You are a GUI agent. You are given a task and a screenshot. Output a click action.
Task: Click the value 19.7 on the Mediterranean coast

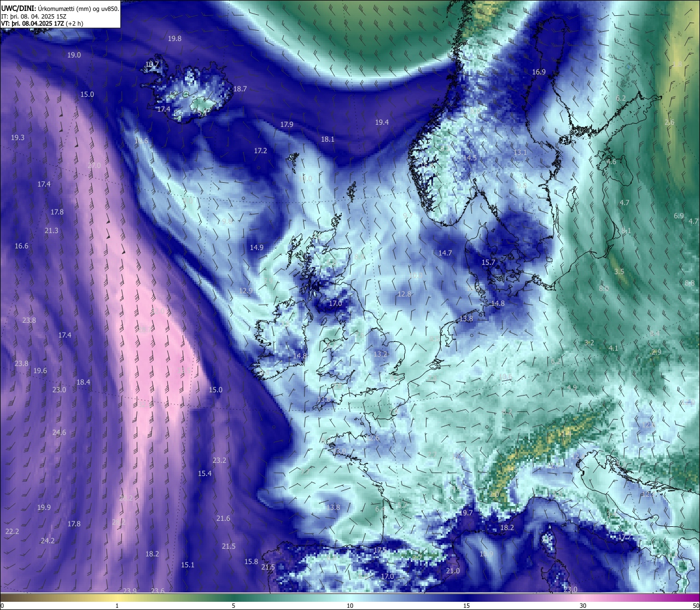click(x=466, y=513)
